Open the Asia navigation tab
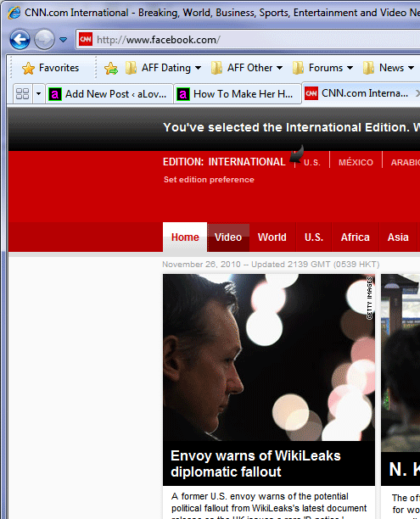 pos(398,237)
